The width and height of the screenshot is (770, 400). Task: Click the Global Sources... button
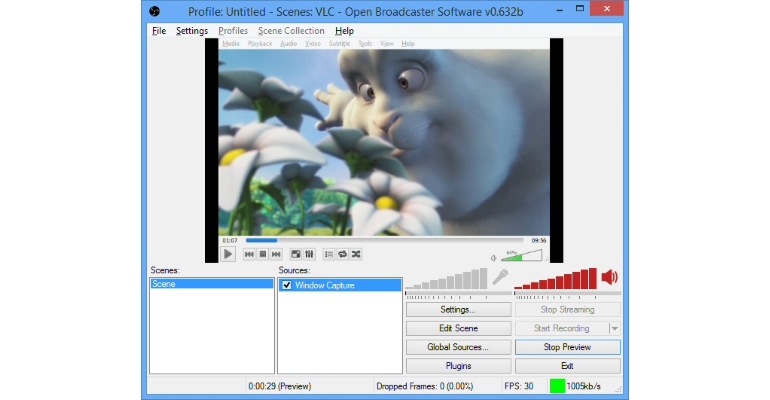click(x=458, y=347)
